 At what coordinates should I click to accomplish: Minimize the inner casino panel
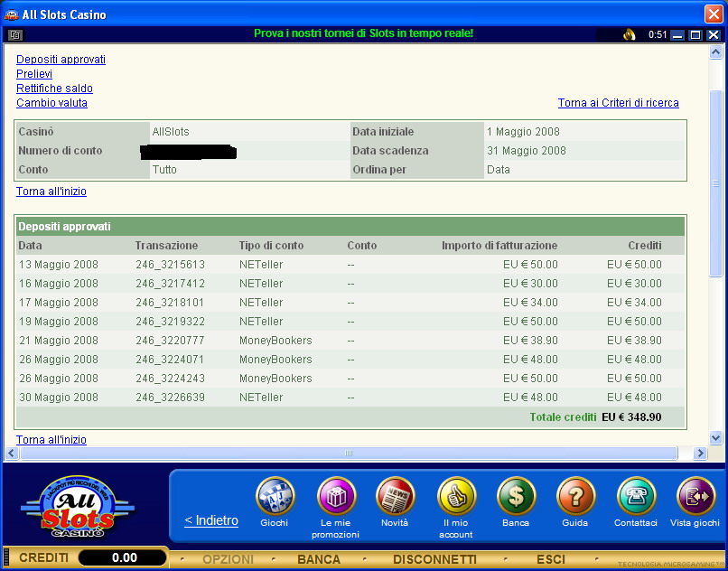tap(678, 35)
